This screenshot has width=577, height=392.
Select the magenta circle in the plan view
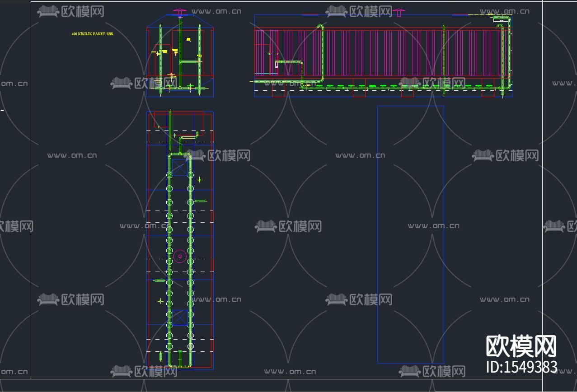point(180,257)
